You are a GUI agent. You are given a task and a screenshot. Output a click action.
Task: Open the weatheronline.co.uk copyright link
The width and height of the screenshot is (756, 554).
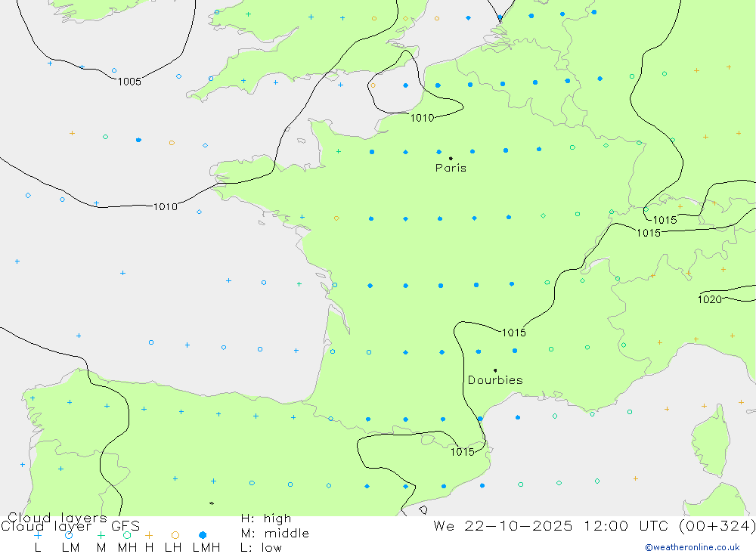[692, 547]
